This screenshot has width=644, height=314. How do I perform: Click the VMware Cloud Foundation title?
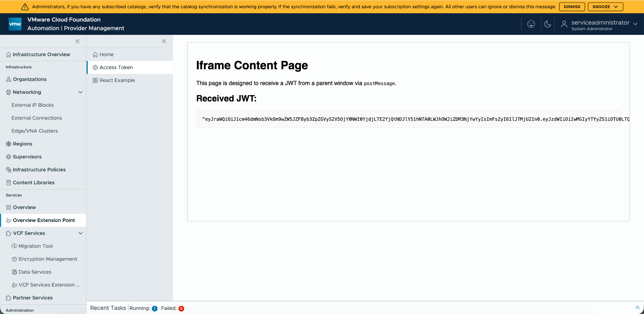click(64, 19)
